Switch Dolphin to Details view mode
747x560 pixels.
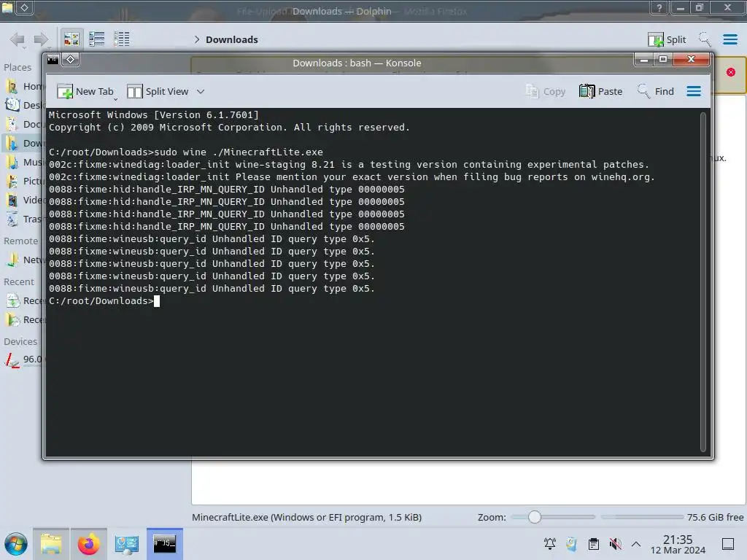coord(122,39)
